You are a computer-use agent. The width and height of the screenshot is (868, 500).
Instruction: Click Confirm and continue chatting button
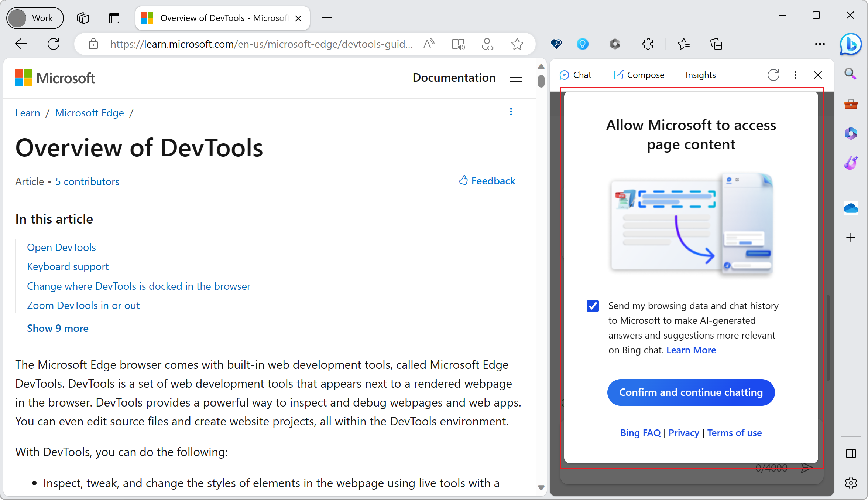coord(690,392)
